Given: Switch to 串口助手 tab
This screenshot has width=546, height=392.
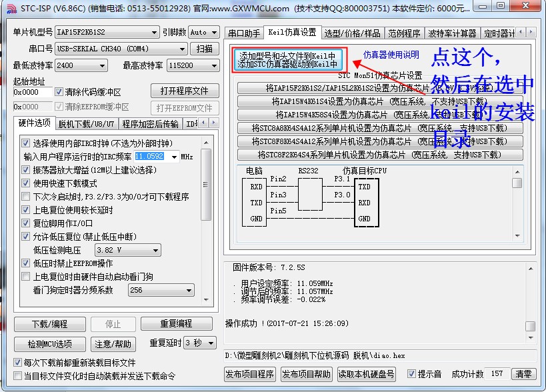Looking at the screenshot, I should [244, 33].
